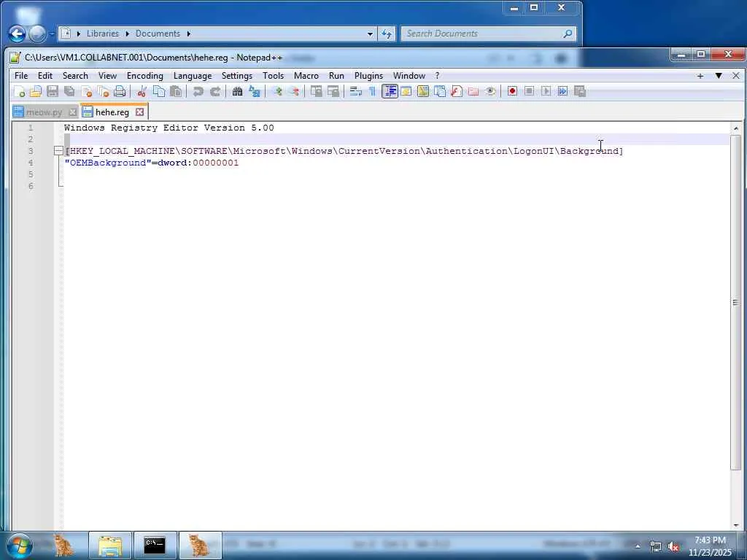
Task: Print the document with printer icon
Action: 120,91
